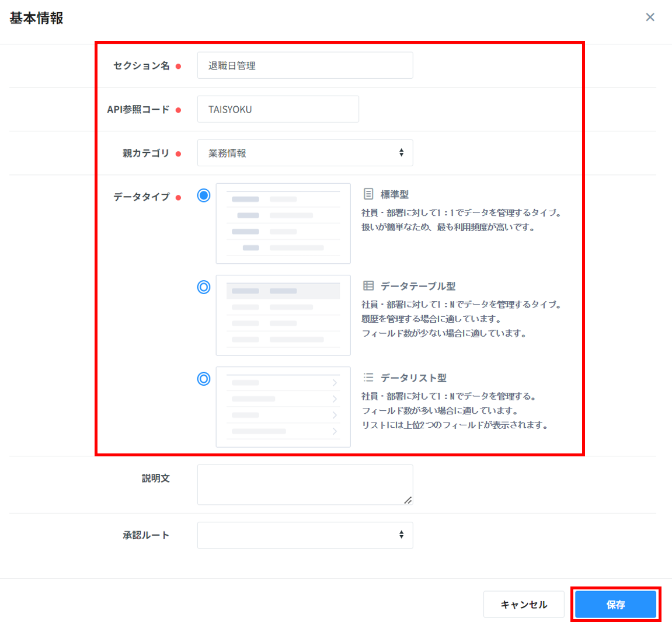Click the 保存 button
This screenshot has width=672, height=625.
(x=615, y=605)
